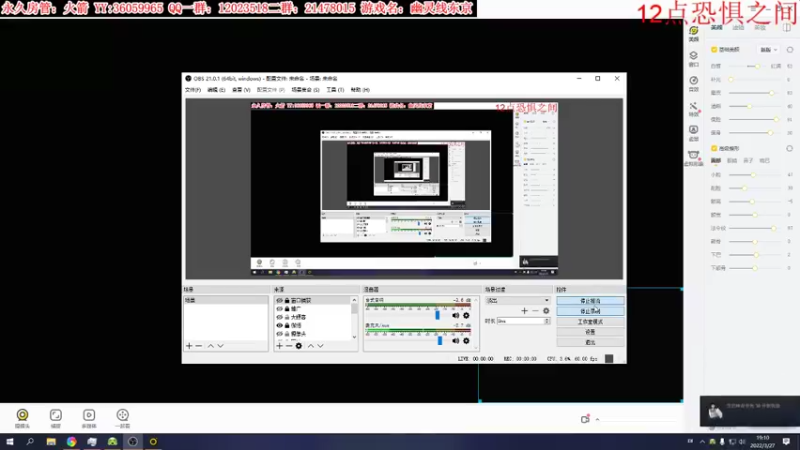800x450 pixels.
Task: Click the record icon with red dot
Action: [585, 419]
